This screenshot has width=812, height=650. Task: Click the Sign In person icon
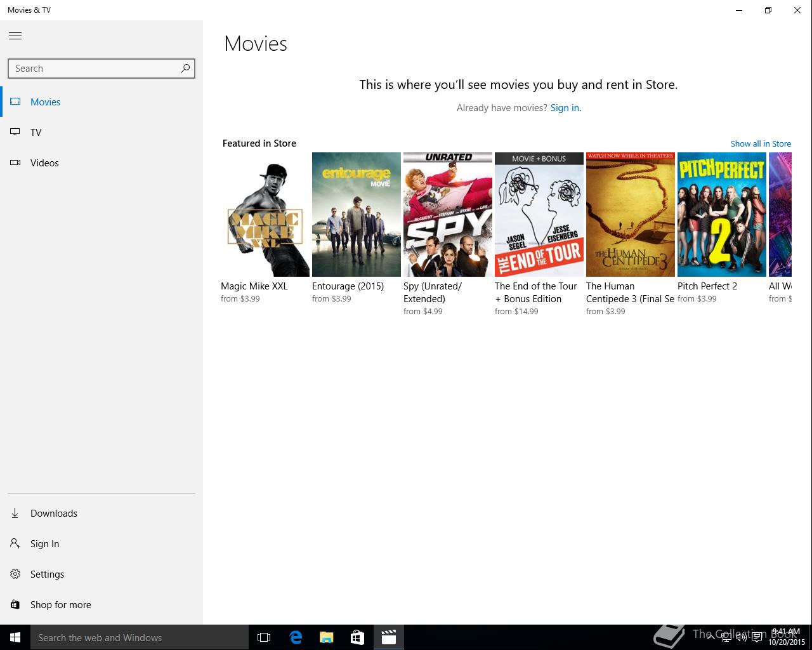coord(15,543)
